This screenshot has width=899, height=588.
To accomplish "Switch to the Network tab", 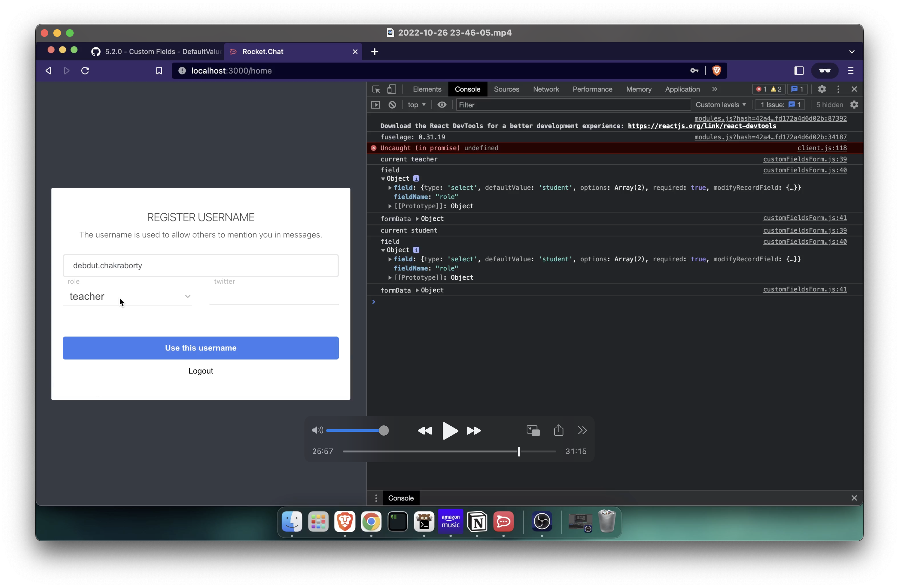I will click(545, 89).
